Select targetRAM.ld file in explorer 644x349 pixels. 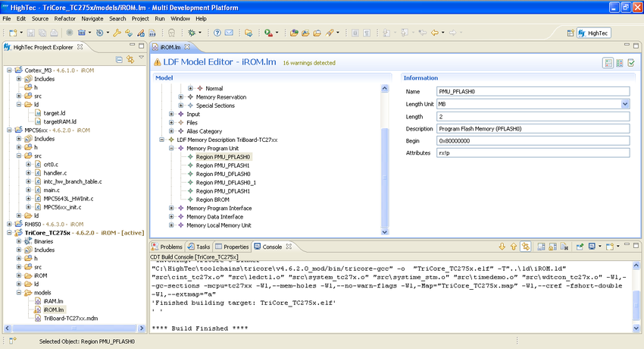[x=60, y=121]
